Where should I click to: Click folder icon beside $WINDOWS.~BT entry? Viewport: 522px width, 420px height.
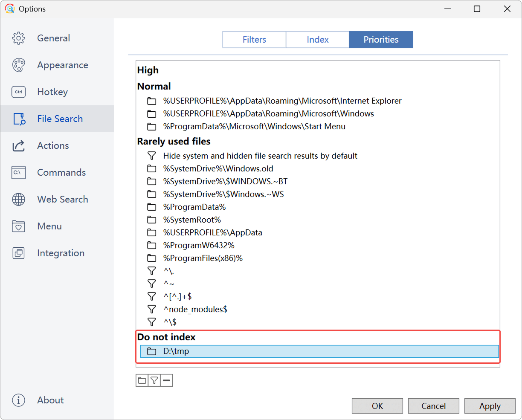pyautogui.click(x=152, y=182)
